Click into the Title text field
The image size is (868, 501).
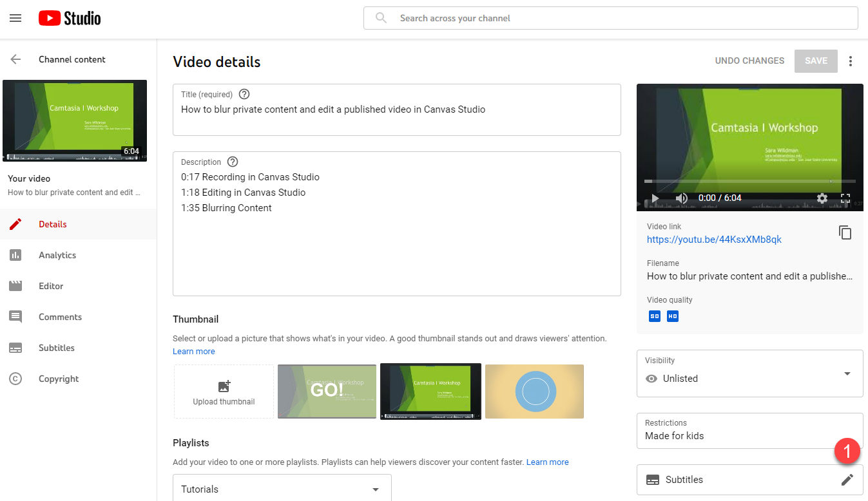pyautogui.click(x=397, y=109)
